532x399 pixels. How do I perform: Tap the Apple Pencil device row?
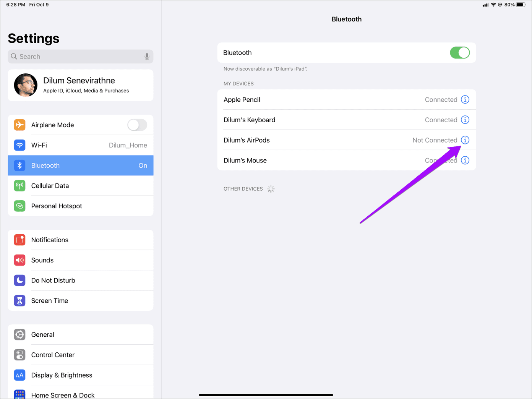(347, 99)
